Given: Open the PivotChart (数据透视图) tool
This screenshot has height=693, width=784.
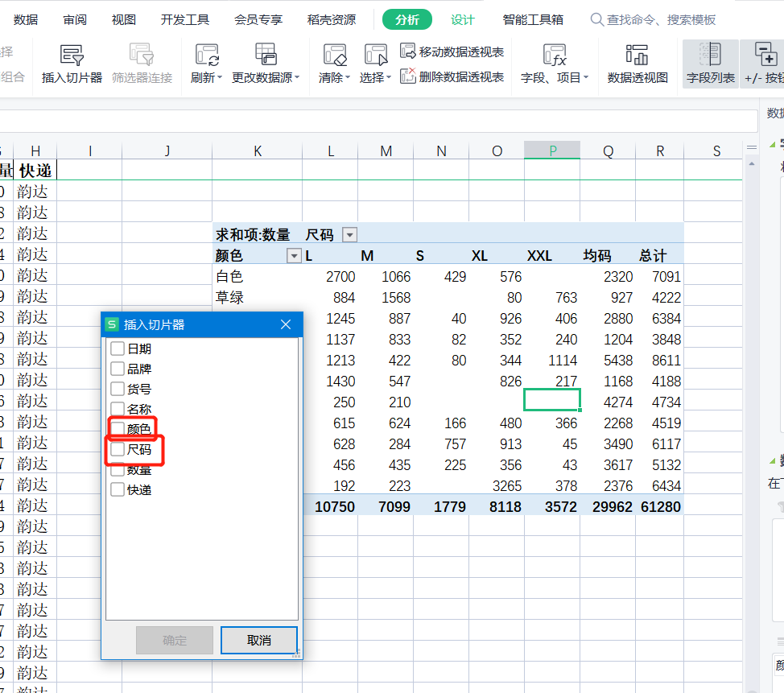Looking at the screenshot, I should pos(638,56).
